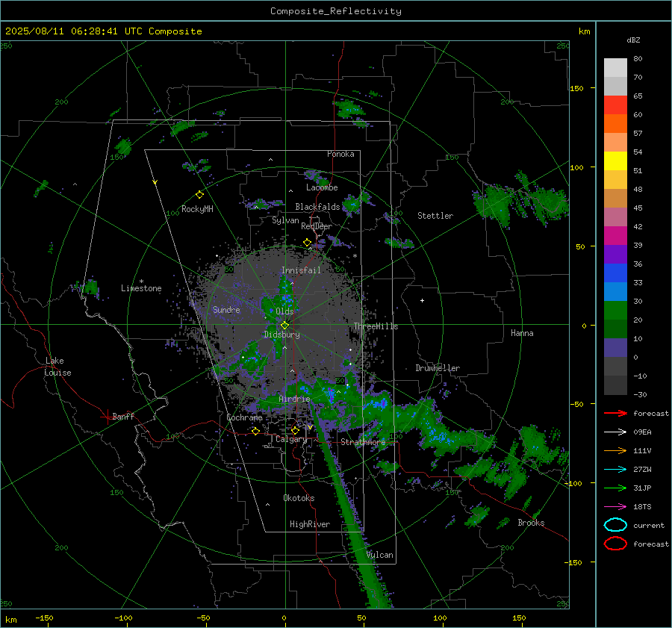The image size is (672, 628).
Task: Click the dBZ legend heading
Action: 633,40
